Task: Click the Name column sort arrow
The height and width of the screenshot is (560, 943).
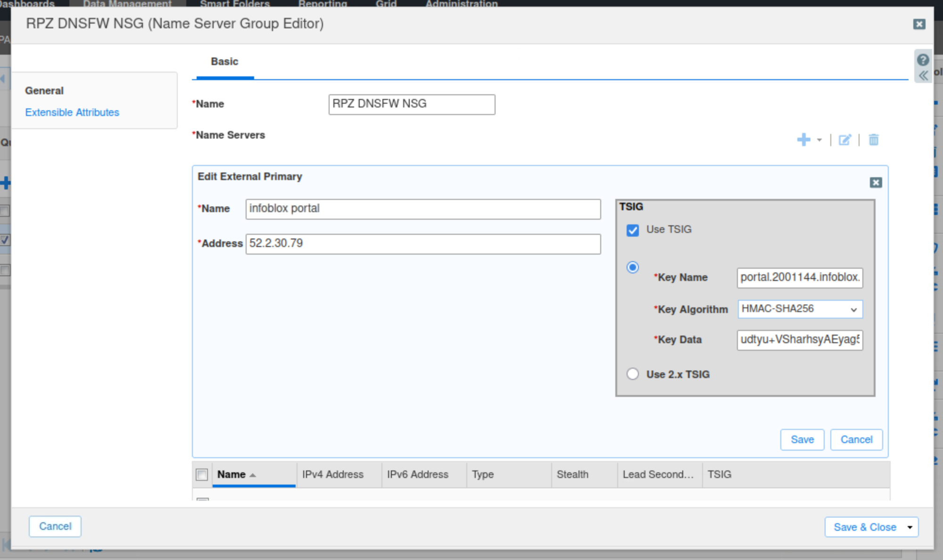Action: pos(253,475)
